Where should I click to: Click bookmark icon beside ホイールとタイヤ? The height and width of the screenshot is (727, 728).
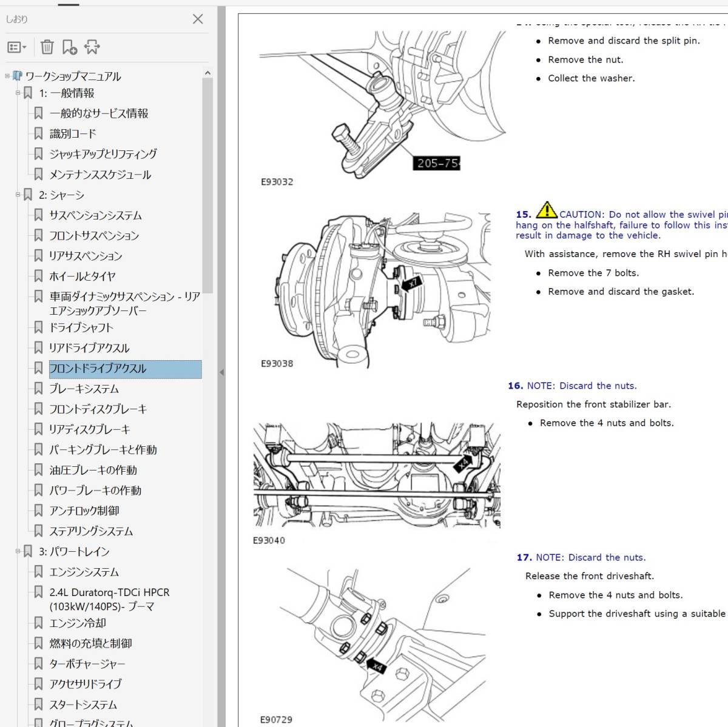(38, 276)
